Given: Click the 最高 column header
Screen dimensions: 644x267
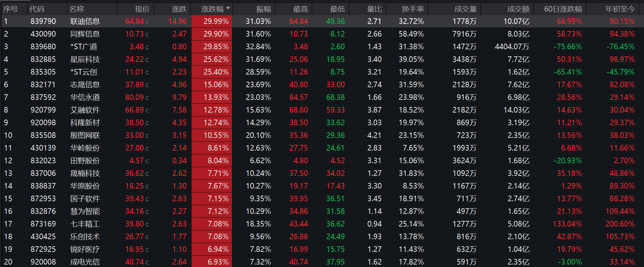Looking at the screenshot, I should (x=301, y=9).
